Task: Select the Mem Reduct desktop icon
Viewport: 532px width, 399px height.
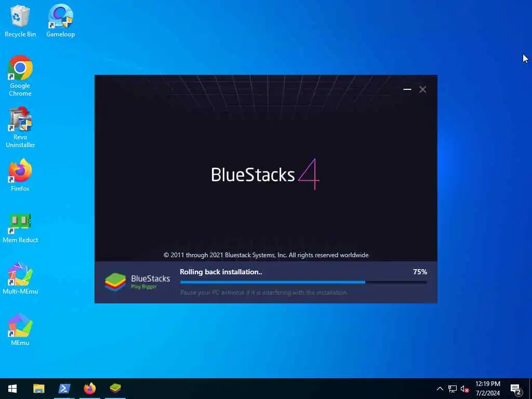Action: (20, 228)
